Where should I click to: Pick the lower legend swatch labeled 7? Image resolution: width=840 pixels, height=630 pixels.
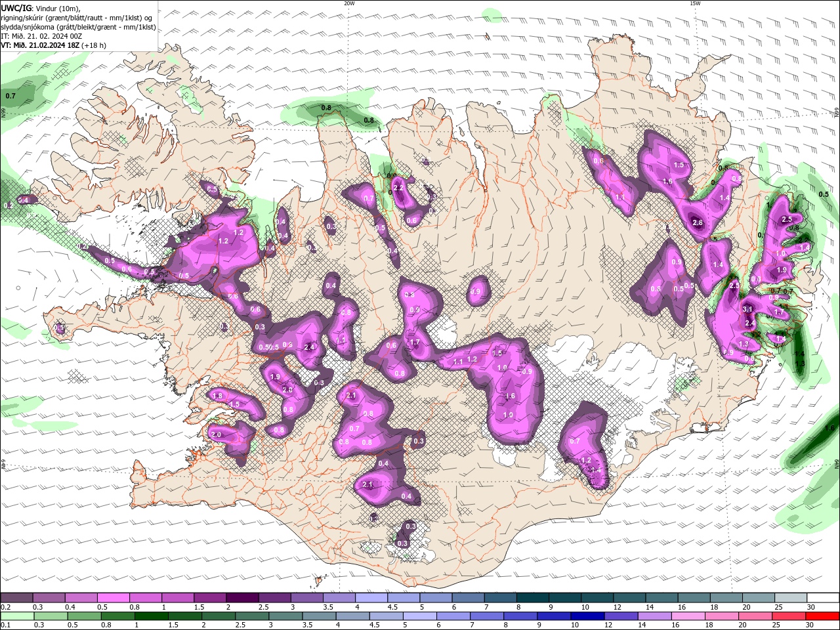coord(486,616)
